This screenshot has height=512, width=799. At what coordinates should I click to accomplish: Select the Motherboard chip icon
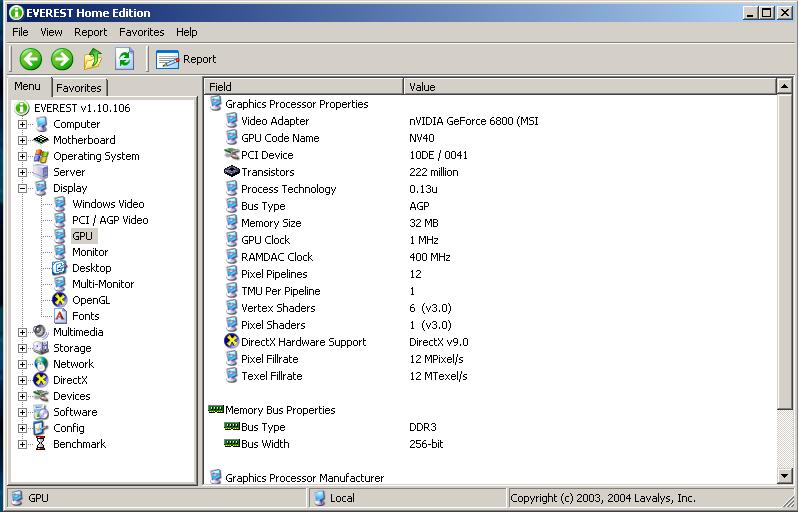41,140
